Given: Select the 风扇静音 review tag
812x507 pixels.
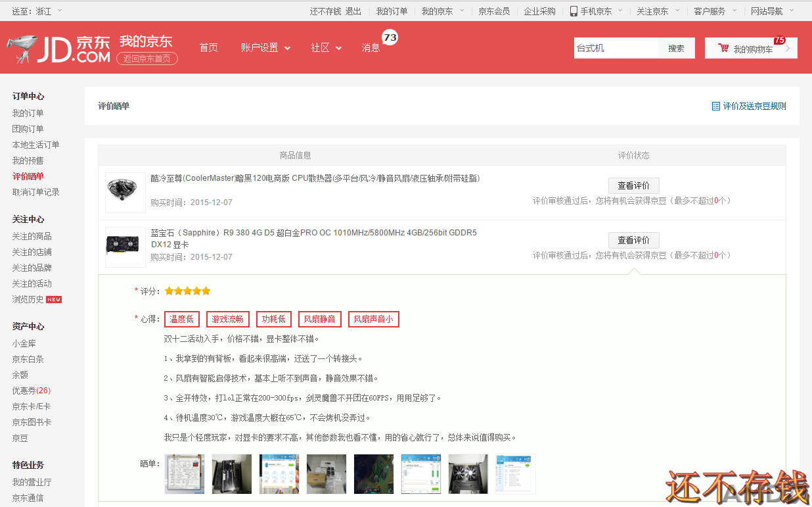Looking at the screenshot, I should (x=320, y=320).
